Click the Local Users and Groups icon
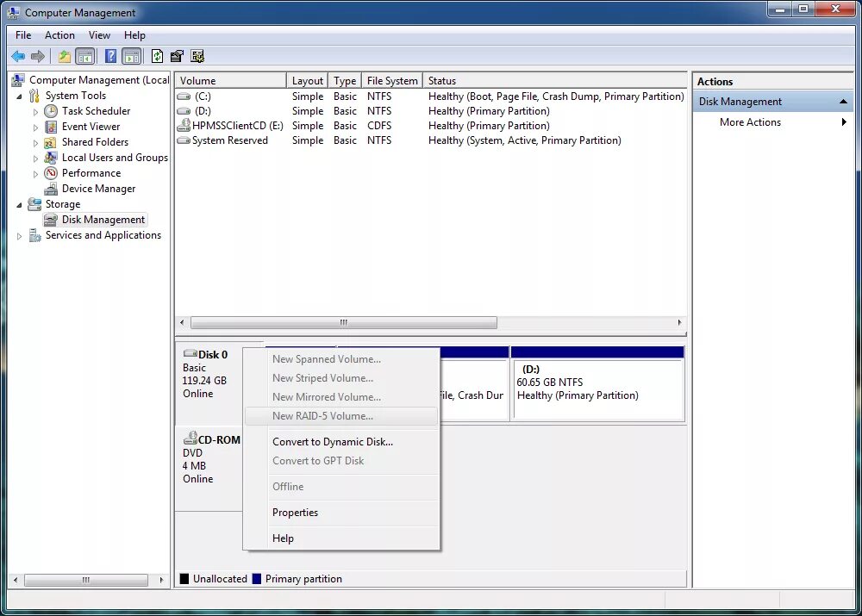The image size is (862, 616). click(x=51, y=158)
